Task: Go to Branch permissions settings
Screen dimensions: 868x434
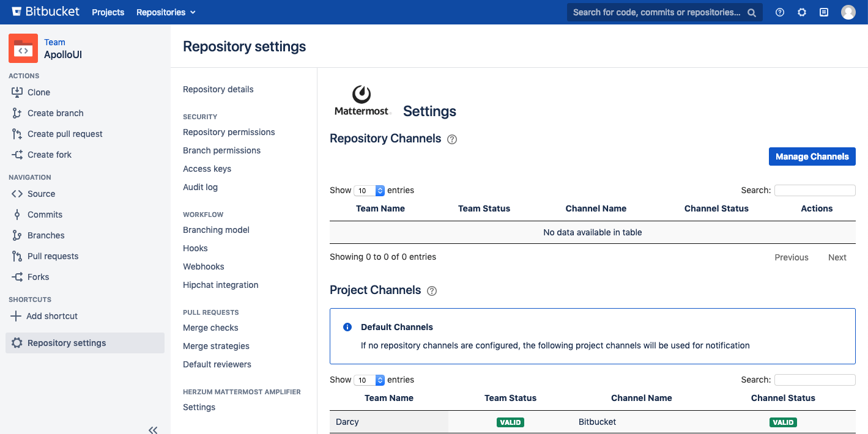Action: coord(221,150)
